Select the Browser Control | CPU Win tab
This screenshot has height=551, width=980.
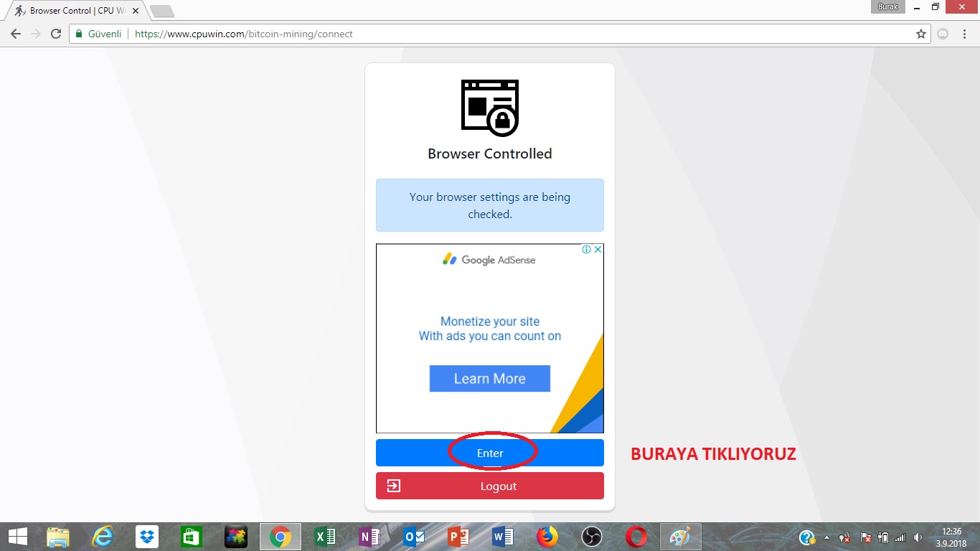75,11
